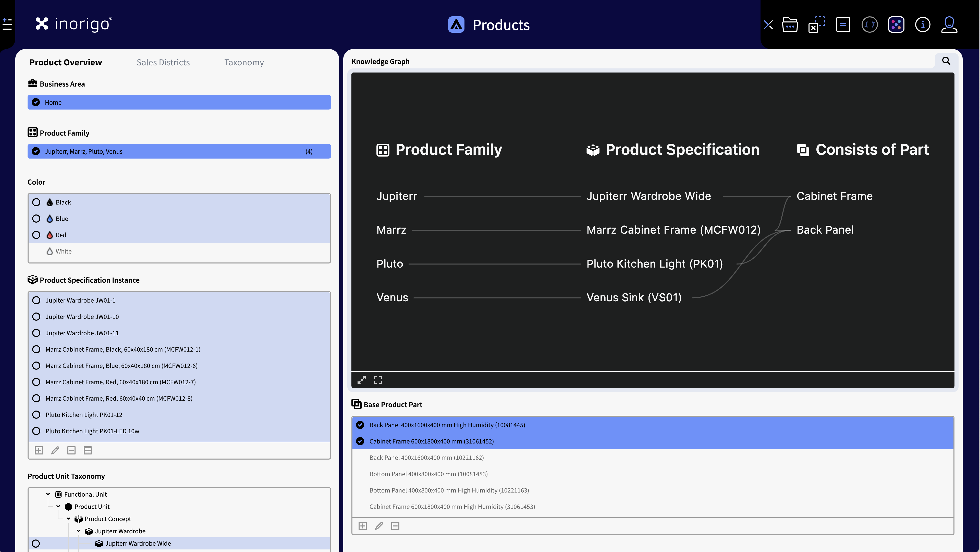Select Bottom Panel 400x800x400 mm (10081483)
The height and width of the screenshot is (552, 980).
(428, 474)
